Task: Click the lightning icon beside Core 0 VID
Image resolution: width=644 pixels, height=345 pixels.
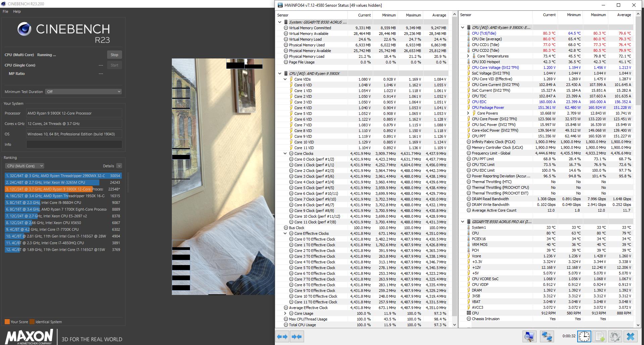Action: point(291,85)
